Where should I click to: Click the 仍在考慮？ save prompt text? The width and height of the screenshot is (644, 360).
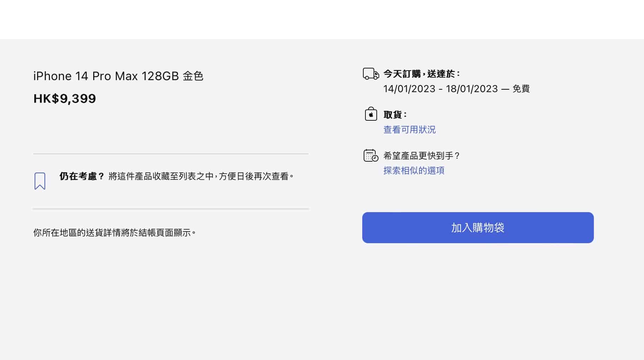(x=82, y=176)
